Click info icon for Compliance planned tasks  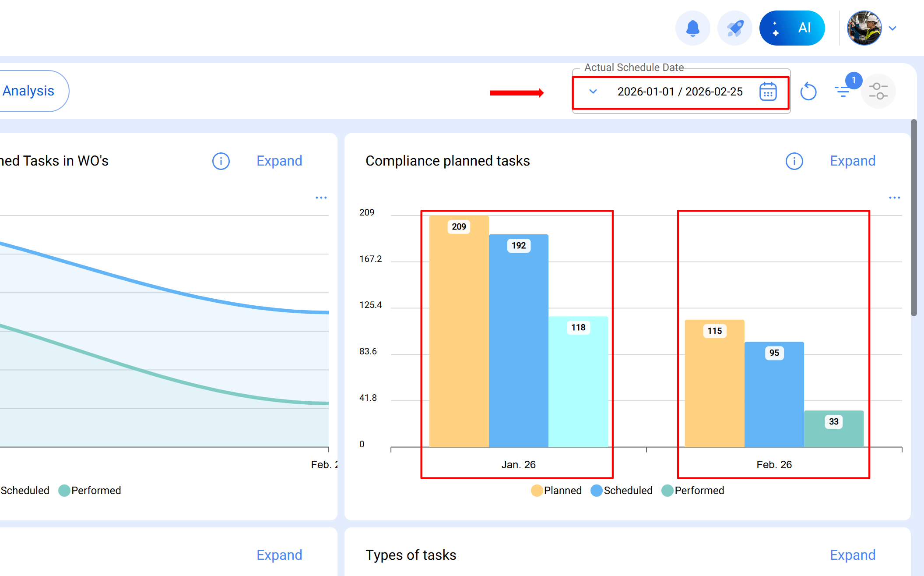click(x=794, y=161)
